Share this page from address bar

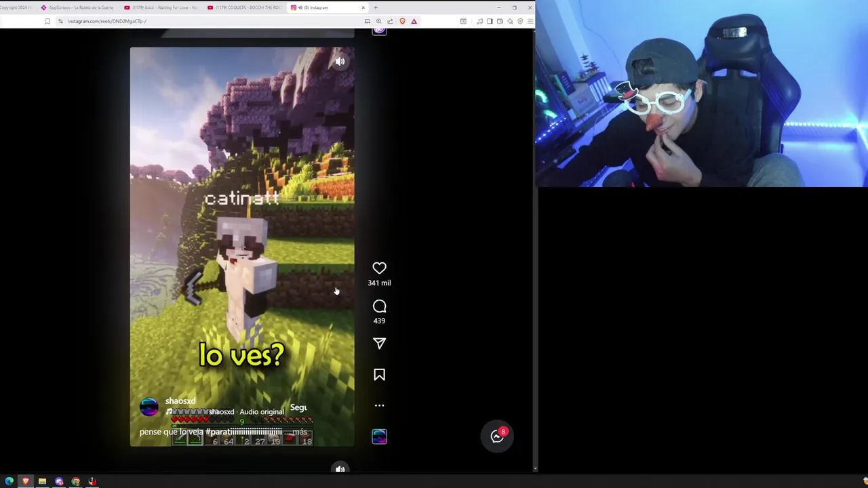390,21
